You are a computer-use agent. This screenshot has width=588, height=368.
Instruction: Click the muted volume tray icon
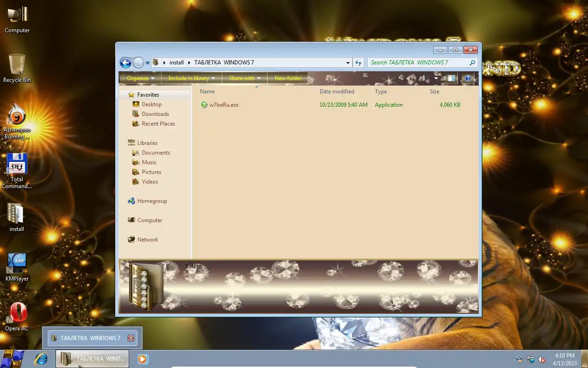542,359
